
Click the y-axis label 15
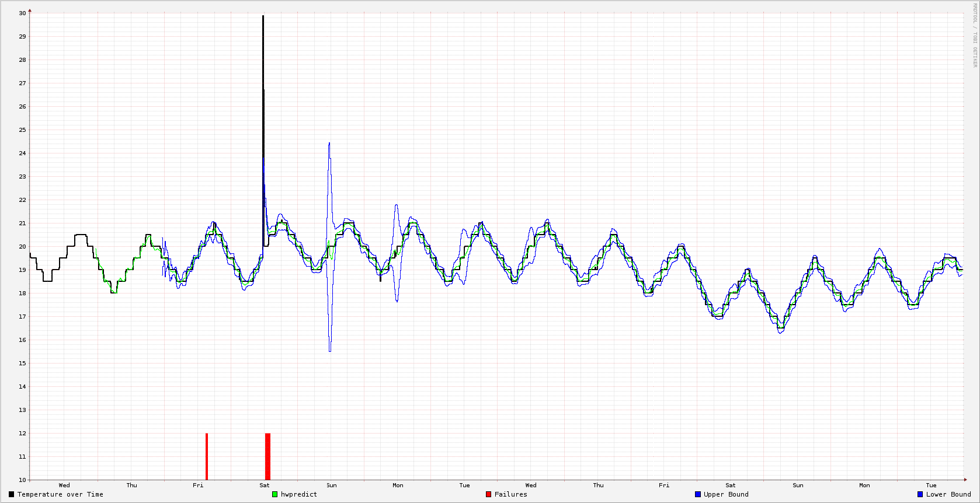click(x=22, y=363)
